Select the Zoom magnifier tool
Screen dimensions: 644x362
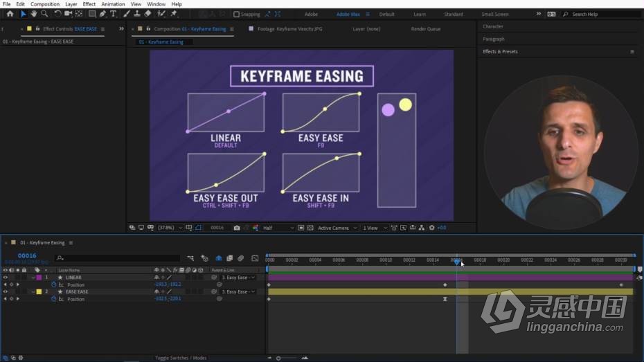[44, 14]
